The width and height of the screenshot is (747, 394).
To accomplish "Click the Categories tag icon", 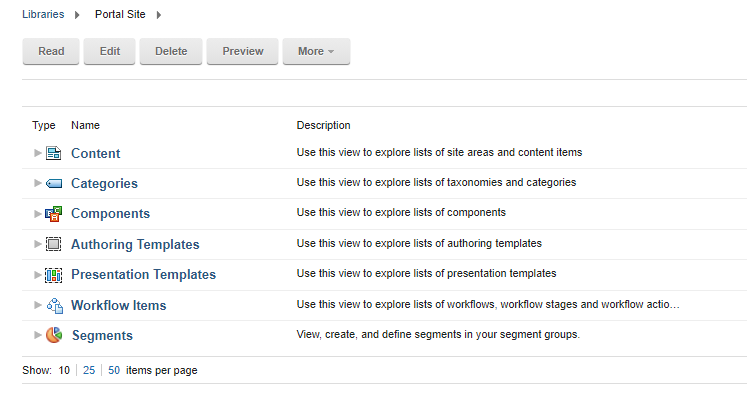I will tap(54, 183).
